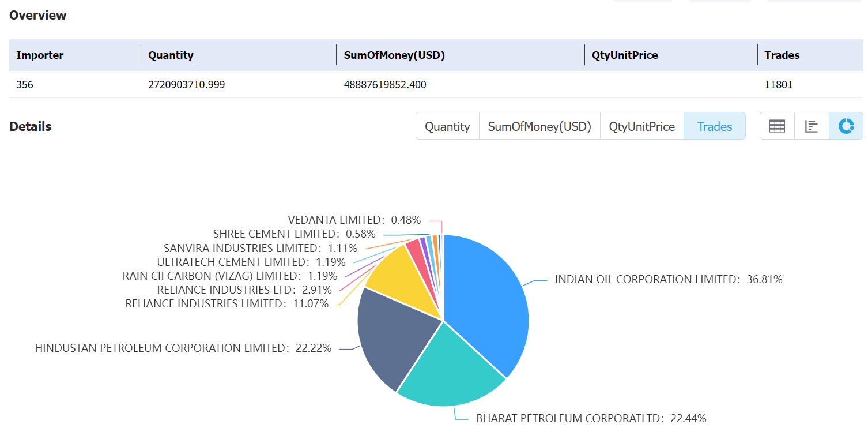Click the Quantity column header
Viewport: 868px width, 428px height.
click(171, 55)
